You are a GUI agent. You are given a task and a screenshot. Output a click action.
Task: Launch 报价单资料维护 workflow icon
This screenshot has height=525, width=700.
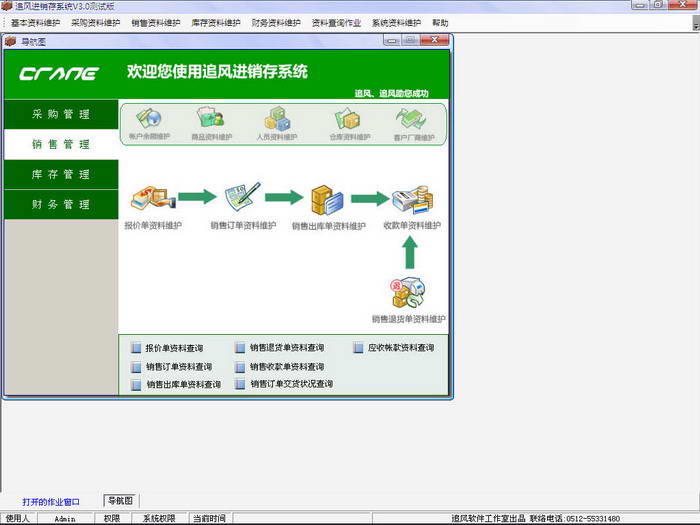click(x=153, y=198)
